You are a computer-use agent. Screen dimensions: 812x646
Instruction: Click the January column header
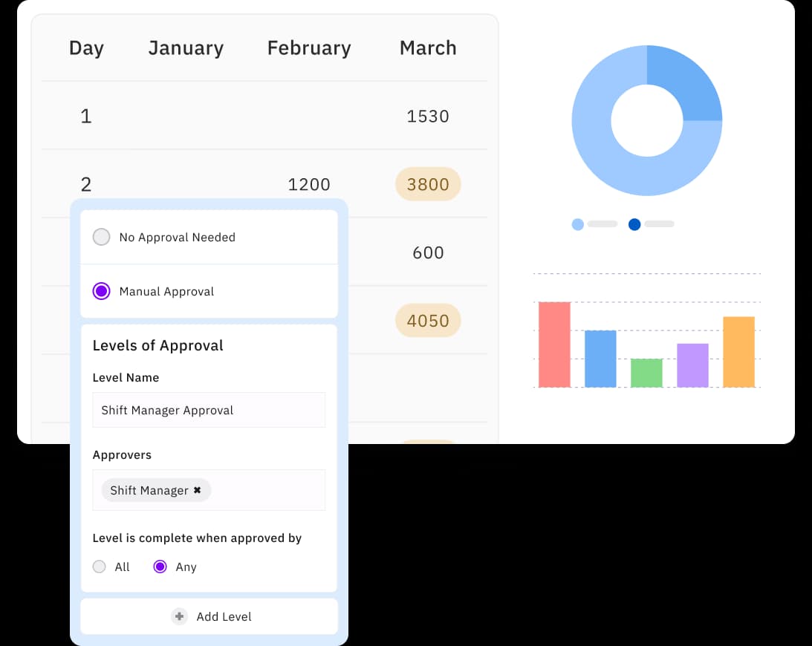pos(186,48)
